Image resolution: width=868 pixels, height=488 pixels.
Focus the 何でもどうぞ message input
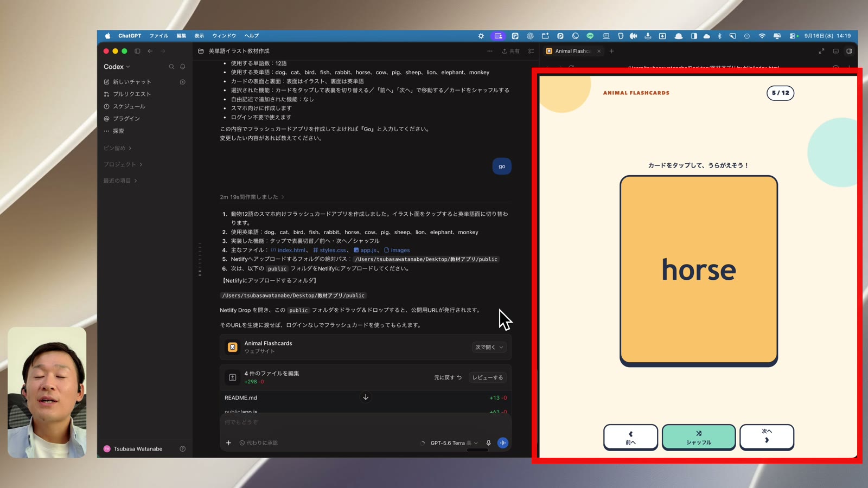(366, 422)
